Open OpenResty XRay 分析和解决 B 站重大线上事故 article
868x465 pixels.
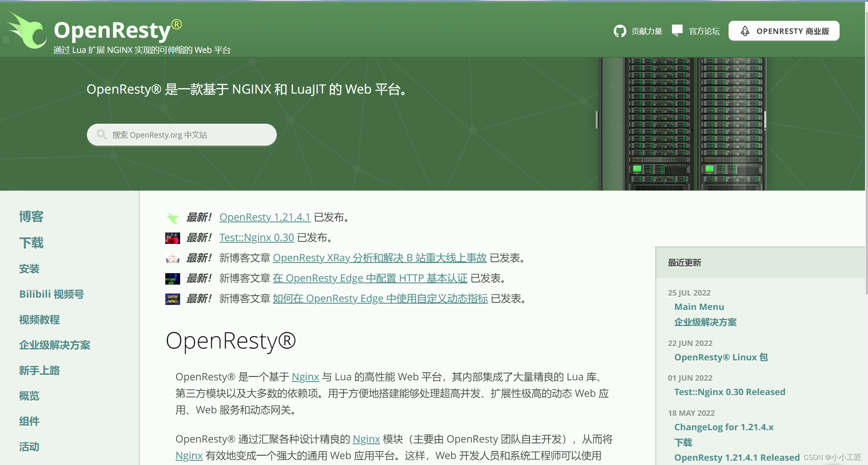(380, 258)
